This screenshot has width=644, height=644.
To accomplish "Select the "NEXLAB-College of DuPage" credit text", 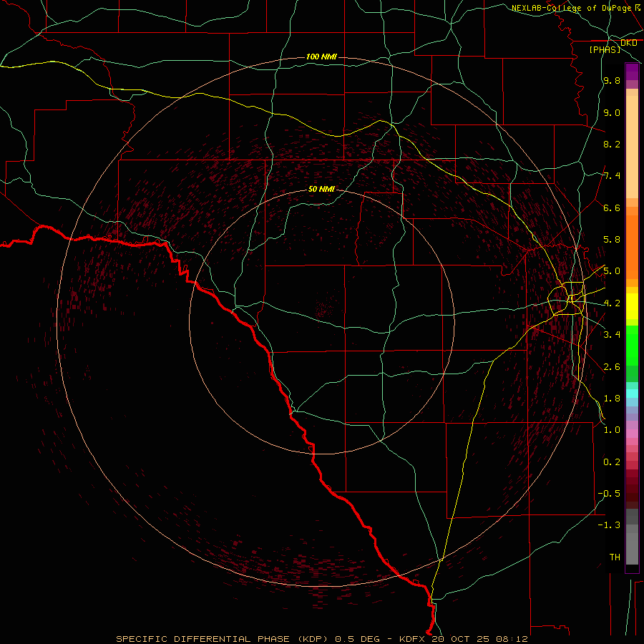I will point(571,8).
